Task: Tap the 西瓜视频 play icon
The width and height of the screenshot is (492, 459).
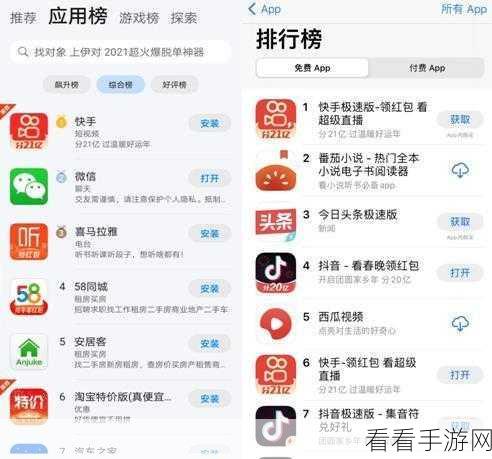Action: 276,324
